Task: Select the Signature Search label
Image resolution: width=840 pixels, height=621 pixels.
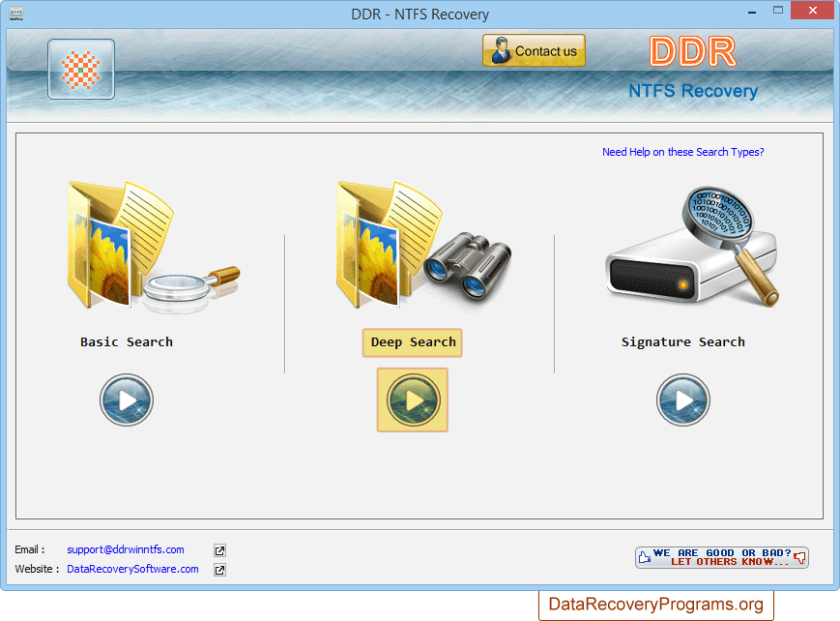Action: tap(683, 342)
